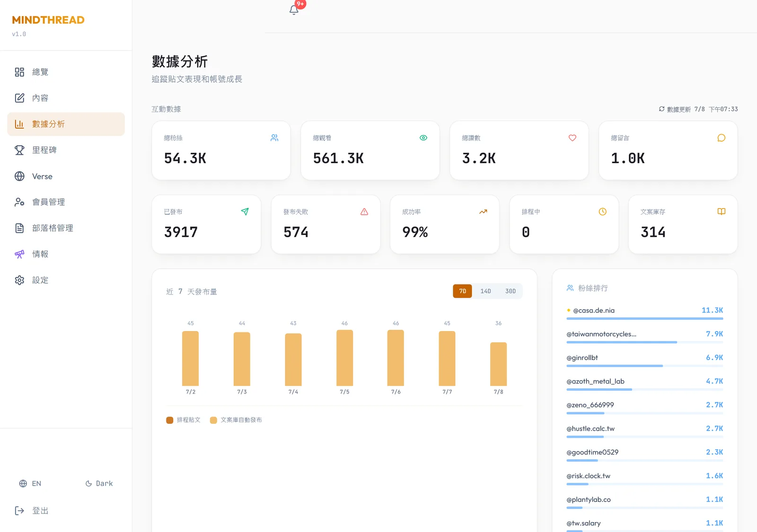Click the 7/6 bar in chart
The height and width of the screenshot is (532, 757).
click(x=396, y=358)
